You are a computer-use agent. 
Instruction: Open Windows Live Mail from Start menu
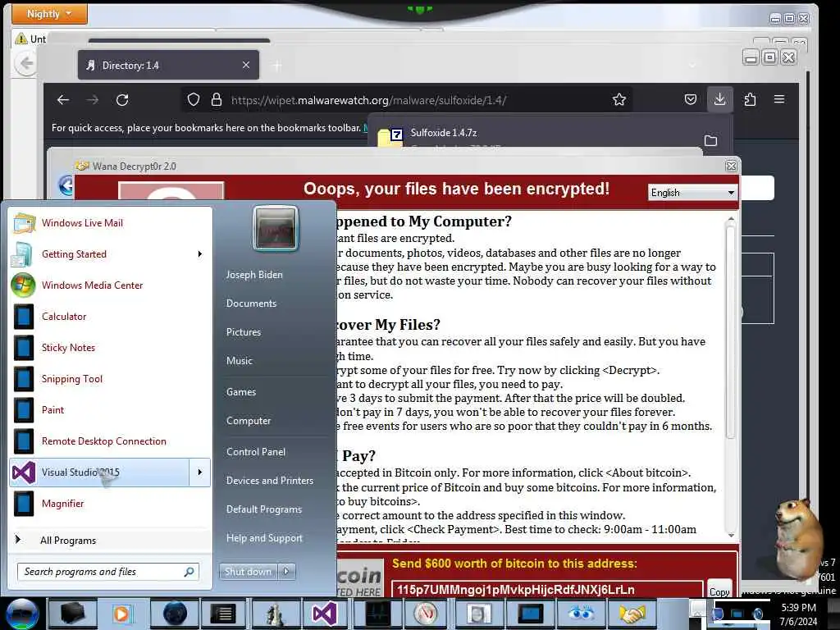111,223
